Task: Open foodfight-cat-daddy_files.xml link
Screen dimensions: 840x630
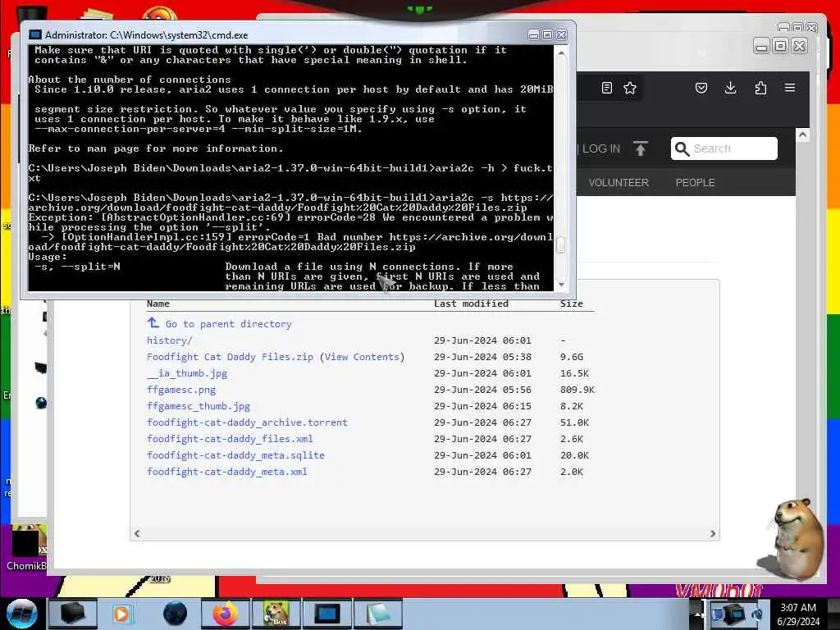Action: coord(230,439)
